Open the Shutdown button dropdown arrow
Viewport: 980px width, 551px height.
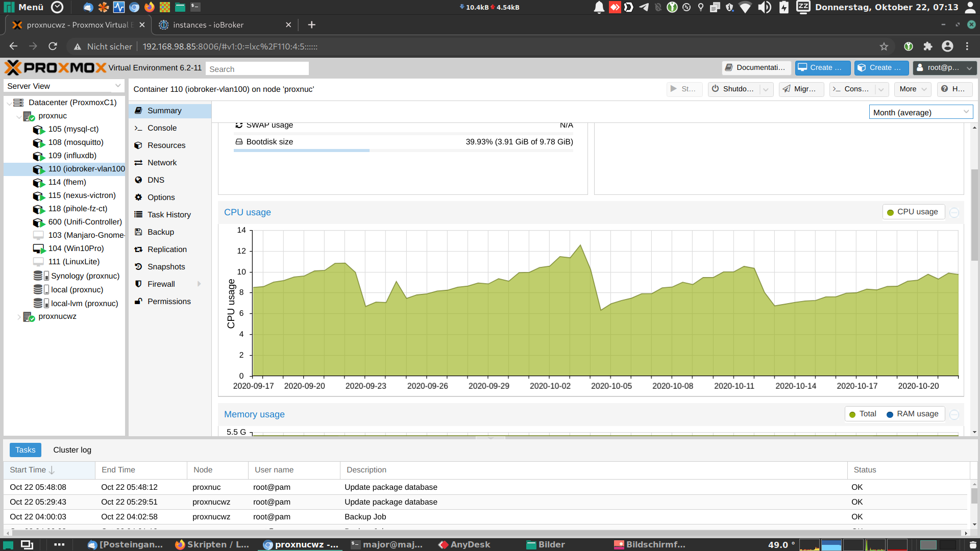point(766,89)
